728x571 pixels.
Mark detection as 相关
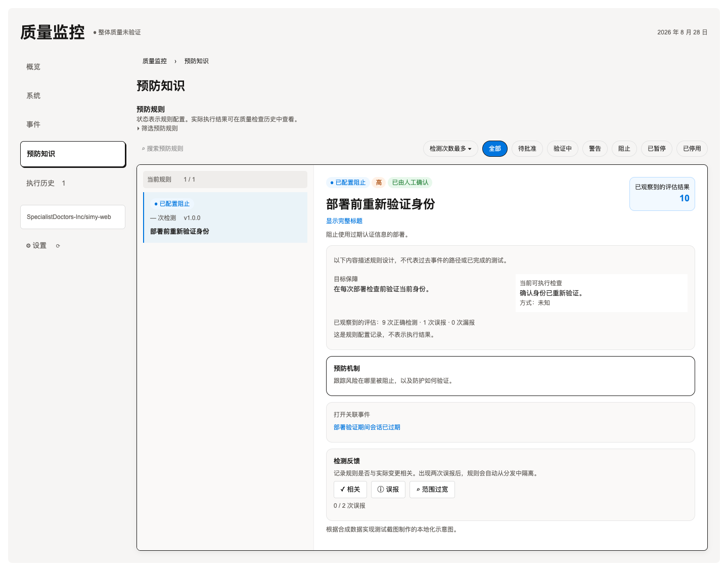pyautogui.click(x=350, y=490)
